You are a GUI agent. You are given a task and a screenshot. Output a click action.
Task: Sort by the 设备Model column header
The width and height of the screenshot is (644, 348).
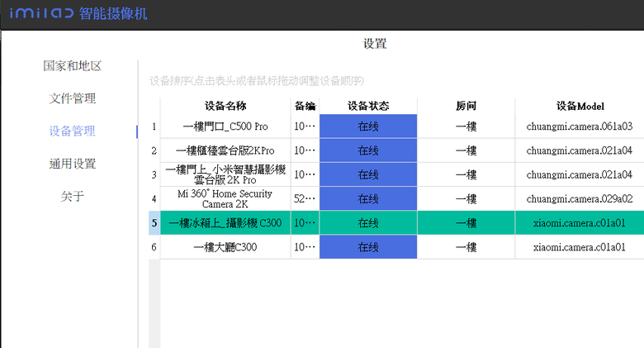580,106
